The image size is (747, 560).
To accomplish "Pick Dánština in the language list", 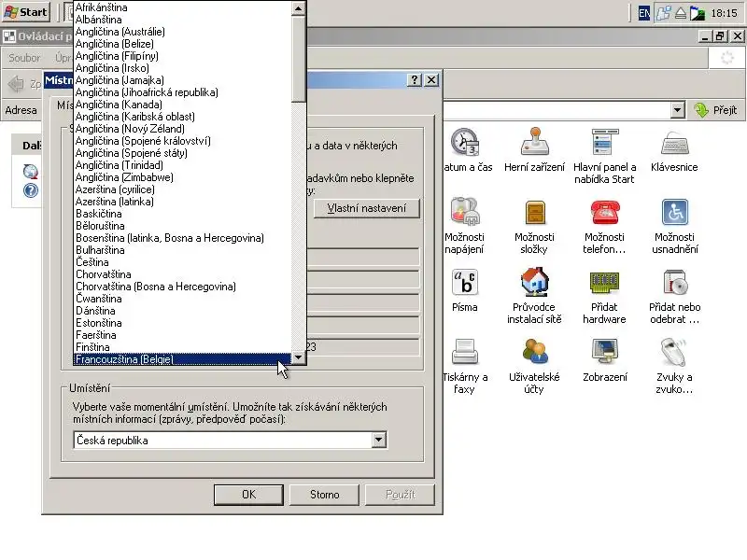I will click(183, 311).
